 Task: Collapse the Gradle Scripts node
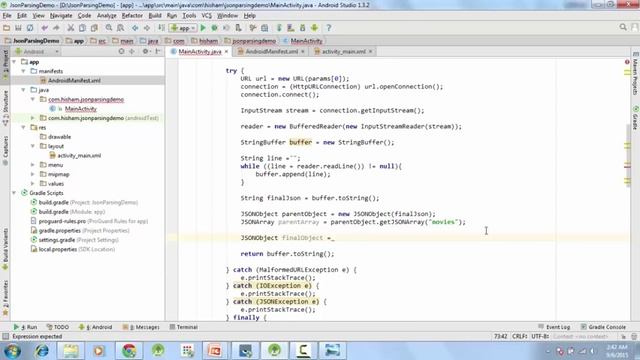14,193
